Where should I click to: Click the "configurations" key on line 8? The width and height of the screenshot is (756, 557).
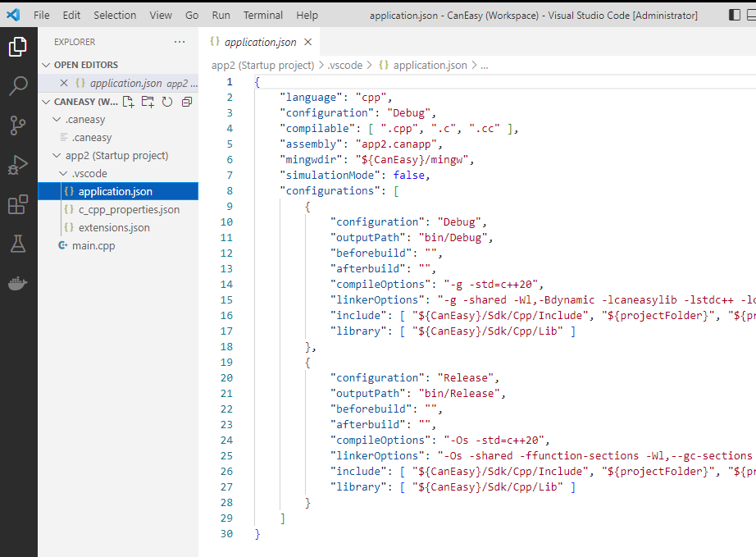point(330,191)
